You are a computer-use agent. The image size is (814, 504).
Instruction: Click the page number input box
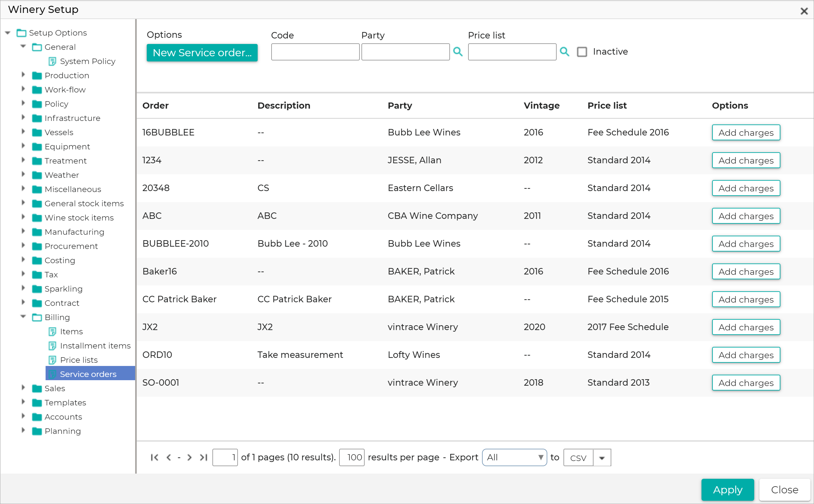[x=225, y=458]
